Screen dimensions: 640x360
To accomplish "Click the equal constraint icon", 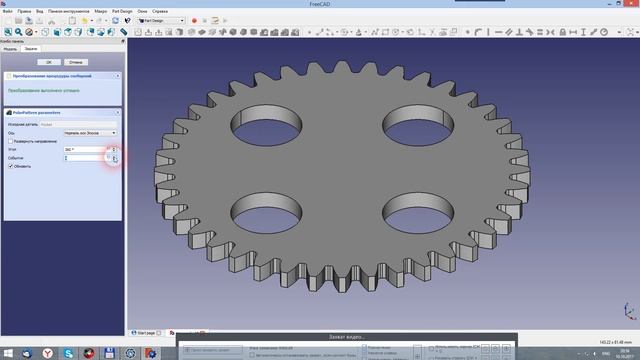I will point(540,32).
